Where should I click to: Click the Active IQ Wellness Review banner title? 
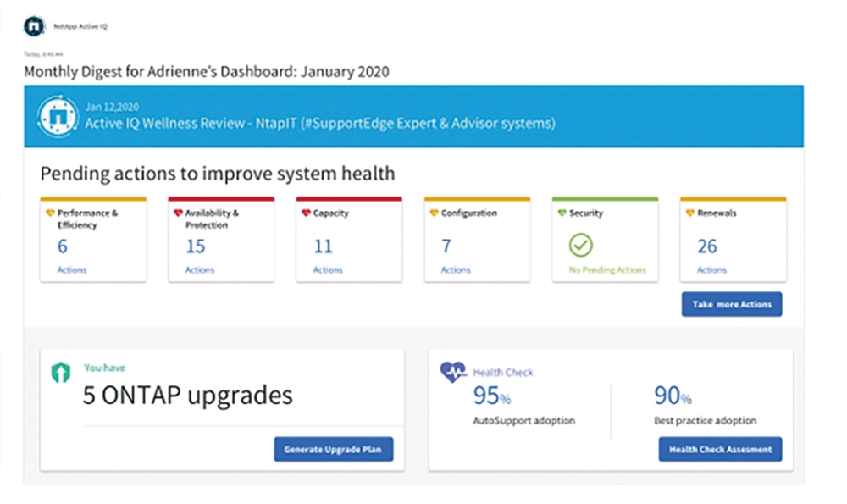pyautogui.click(x=320, y=123)
